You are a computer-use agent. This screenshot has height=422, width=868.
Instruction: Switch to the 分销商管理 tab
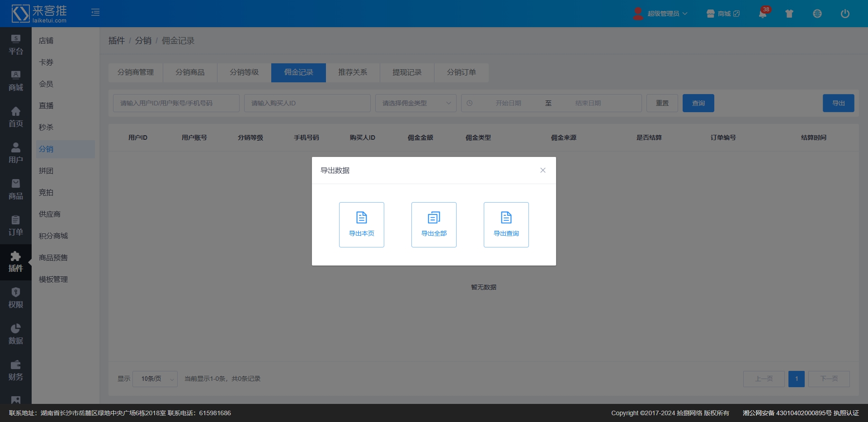click(x=136, y=72)
